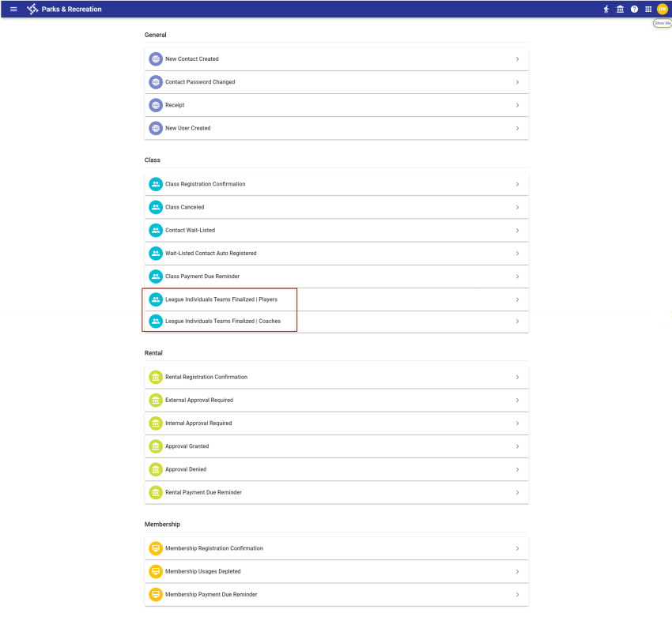Expand the New Contact Created chevron
Image resolution: width=672 pixels, height=617 pixels.
[x=517, y=59]
